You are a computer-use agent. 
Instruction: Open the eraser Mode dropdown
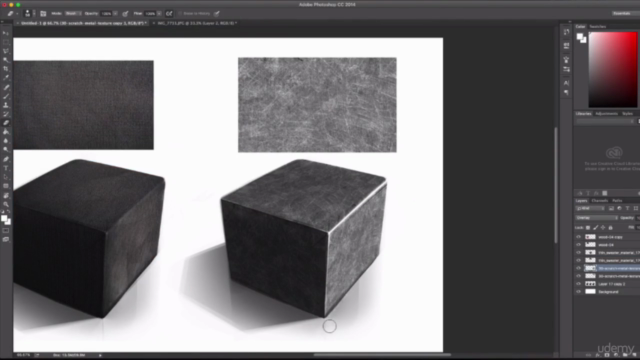(73, 13)
